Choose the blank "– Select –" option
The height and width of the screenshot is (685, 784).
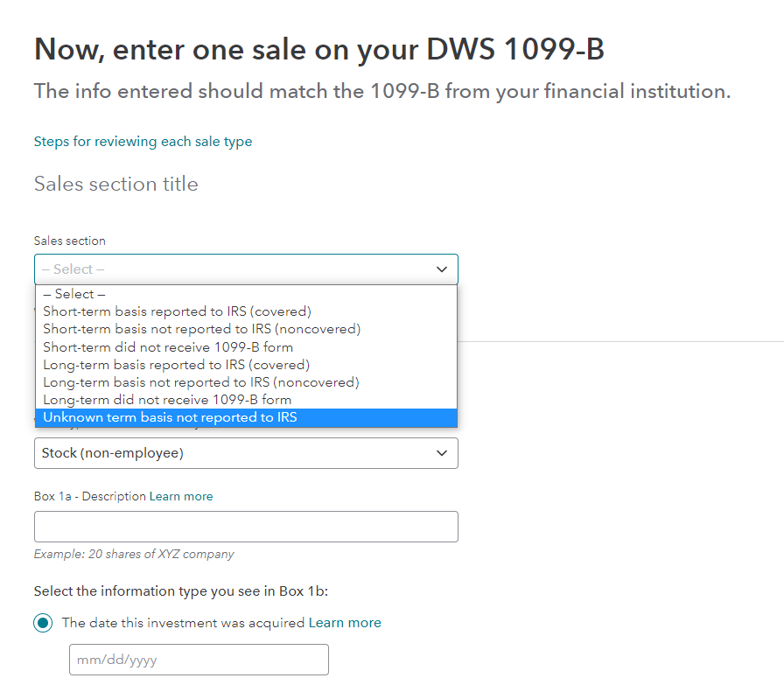(74, 294)
